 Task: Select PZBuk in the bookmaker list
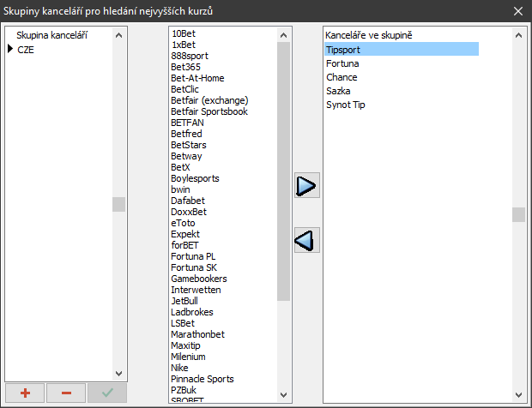184,390
